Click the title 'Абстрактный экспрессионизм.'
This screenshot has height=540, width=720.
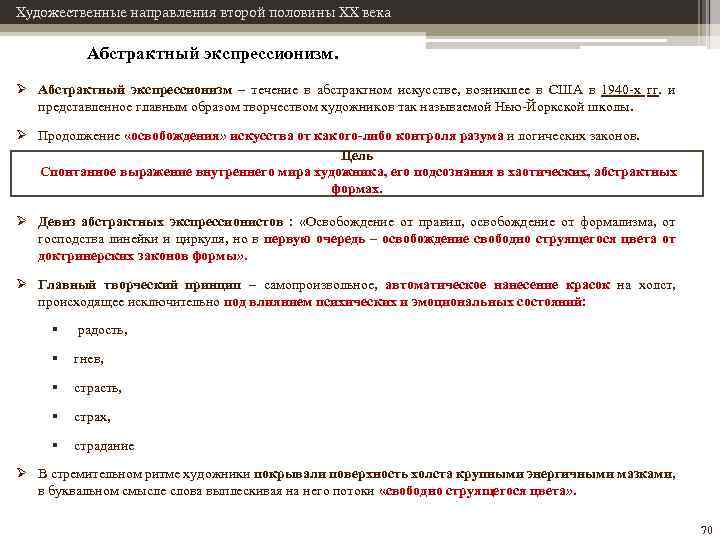(x=213, y=54)
